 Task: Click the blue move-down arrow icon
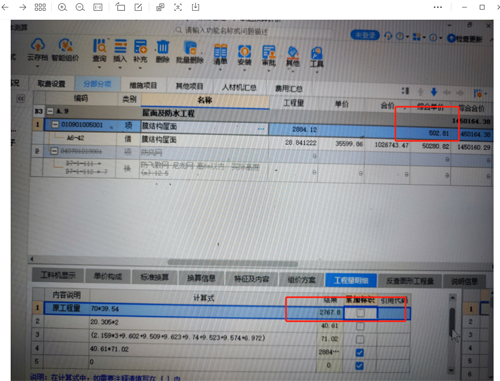tap(434, 92)
